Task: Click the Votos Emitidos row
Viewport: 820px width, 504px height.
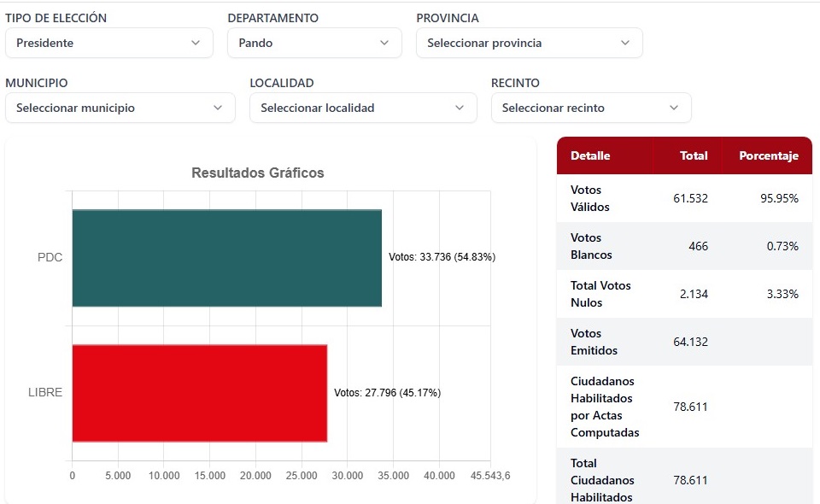Action: pyautogui.click(x=683, y=342)
